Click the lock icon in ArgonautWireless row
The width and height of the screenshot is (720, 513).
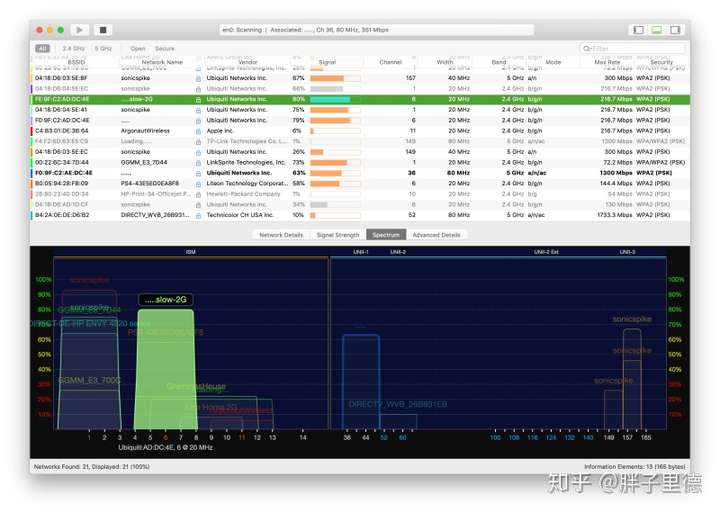(198, 131)
